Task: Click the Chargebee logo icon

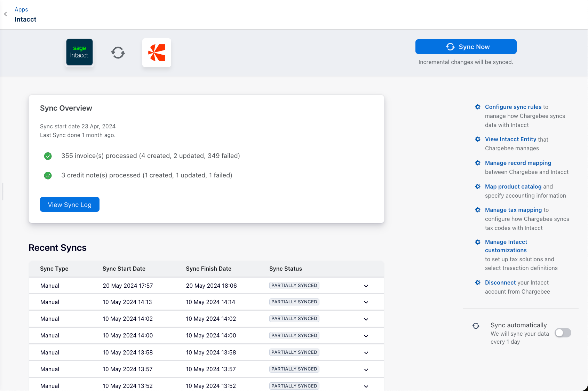Action: 157,53
